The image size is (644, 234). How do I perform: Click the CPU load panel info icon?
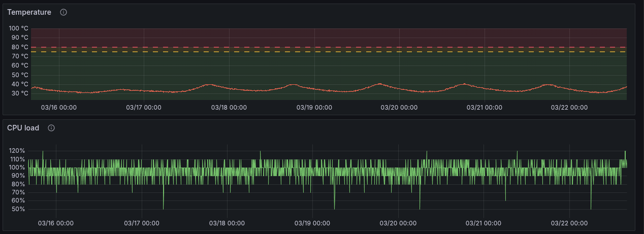pyautogui.click(x=51, y=128)
